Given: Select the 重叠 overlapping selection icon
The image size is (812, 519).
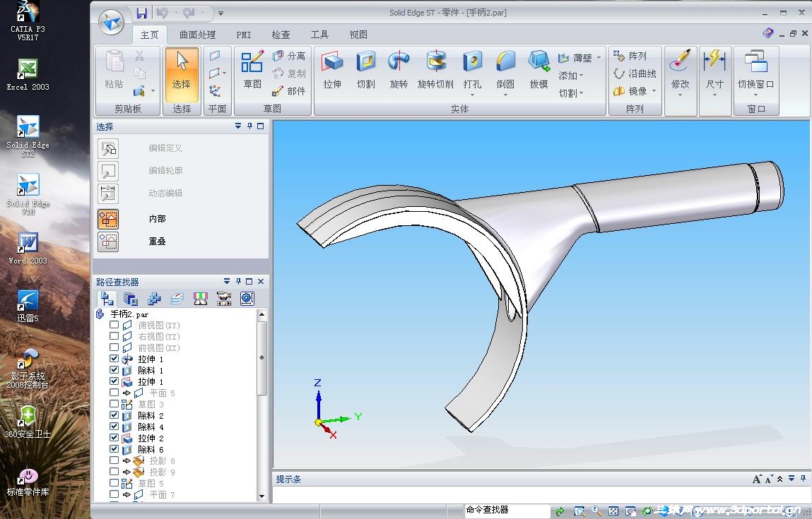Looking at the screenshot, I should tap(108, 241).
